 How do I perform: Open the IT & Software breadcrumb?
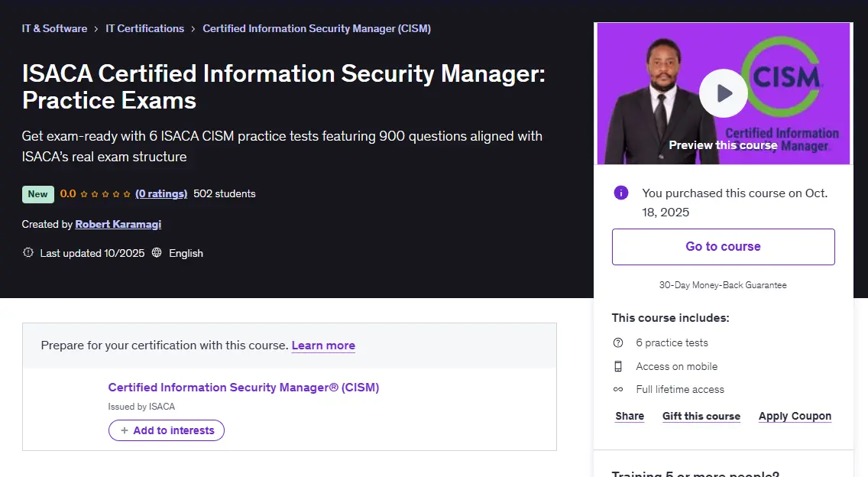pyautogui.click(x=54, y=28)
